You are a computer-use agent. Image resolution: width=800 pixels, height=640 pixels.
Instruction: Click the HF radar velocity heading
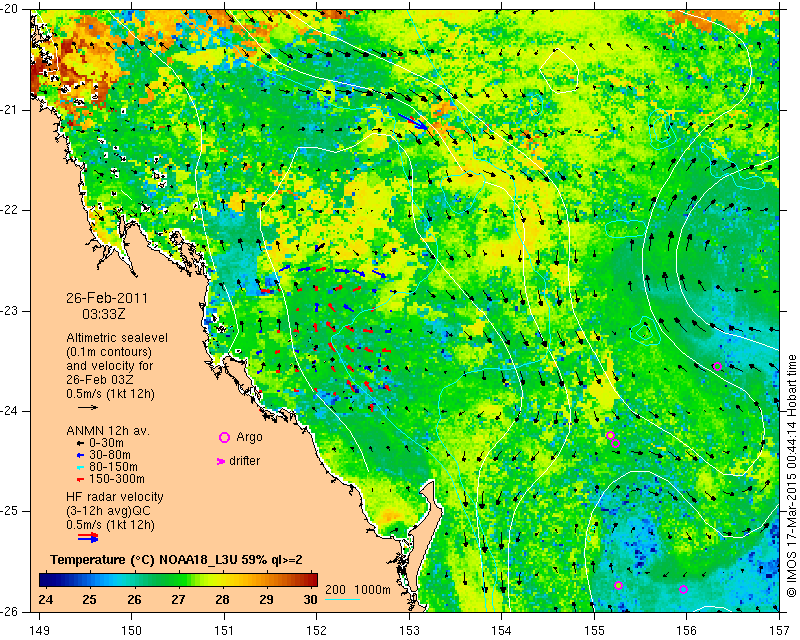tap(115, 497)
